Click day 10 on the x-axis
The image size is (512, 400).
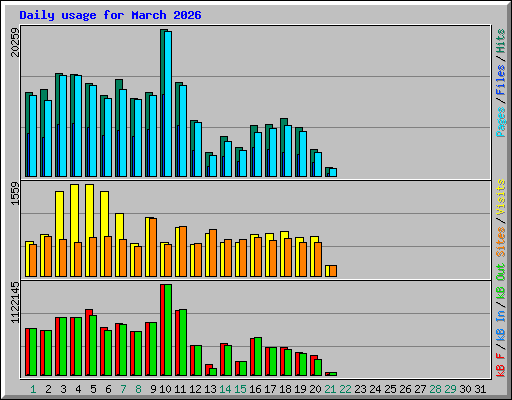click(x=165, y=389)
